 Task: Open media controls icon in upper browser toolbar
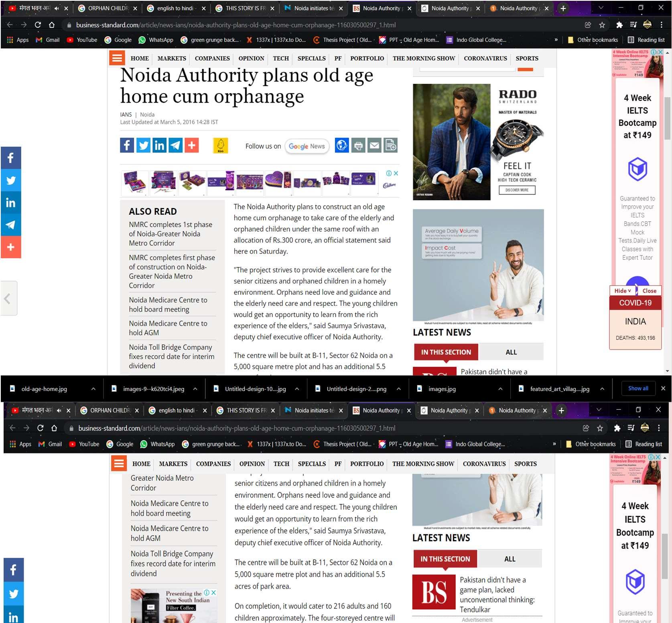tap(633, 25)
